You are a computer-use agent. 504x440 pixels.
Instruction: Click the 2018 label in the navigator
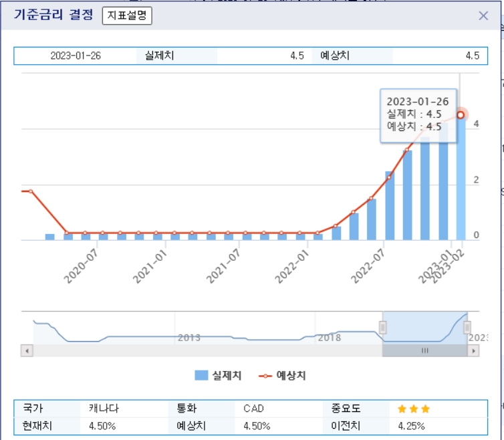[330, 338]
